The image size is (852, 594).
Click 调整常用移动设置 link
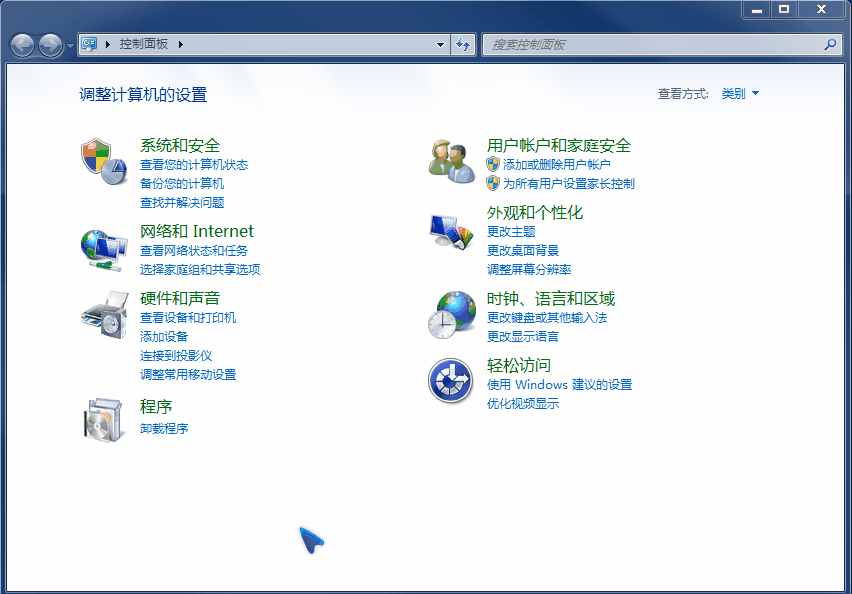coord(188,374)
